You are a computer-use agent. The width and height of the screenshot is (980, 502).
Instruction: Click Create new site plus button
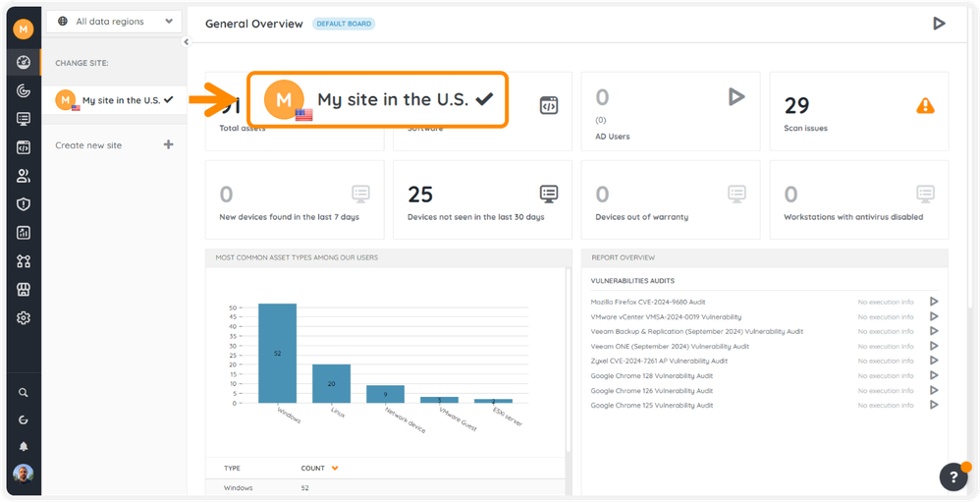point(168,145)
